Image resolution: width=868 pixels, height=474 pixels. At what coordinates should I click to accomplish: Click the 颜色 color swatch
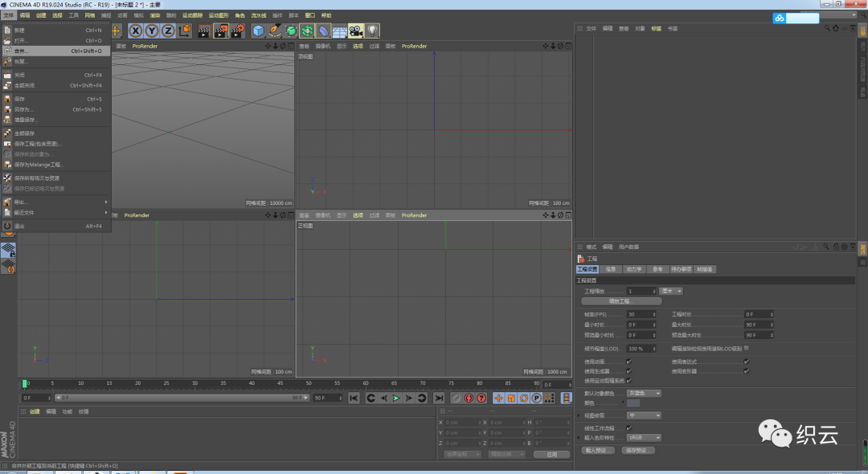[633, 402]
